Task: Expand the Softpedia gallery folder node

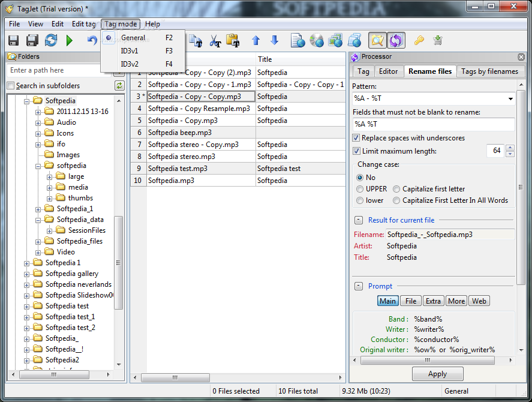Action: (x=26, y=274)
